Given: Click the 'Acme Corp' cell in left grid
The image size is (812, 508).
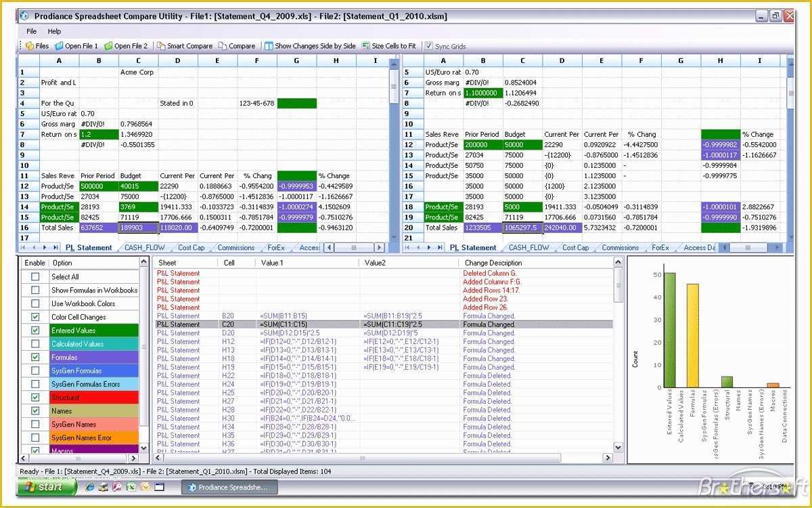Looking at the screenshot, I should [138, 72].
